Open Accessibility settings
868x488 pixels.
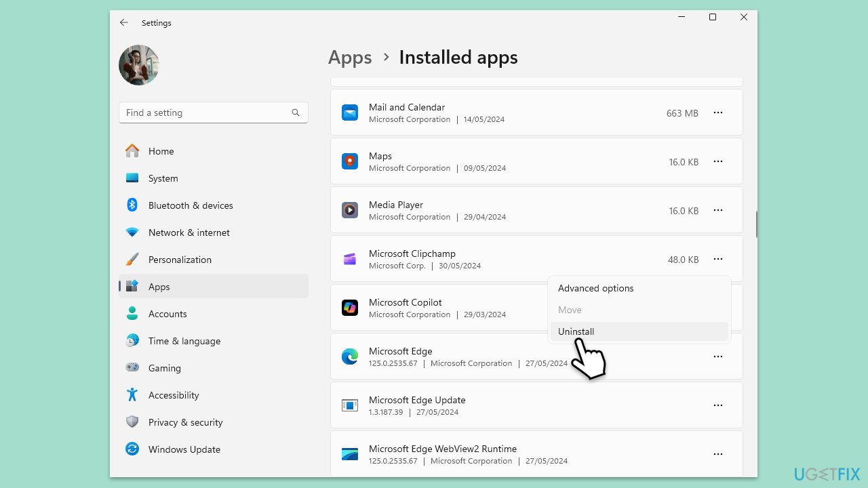[x=214, y=395]
